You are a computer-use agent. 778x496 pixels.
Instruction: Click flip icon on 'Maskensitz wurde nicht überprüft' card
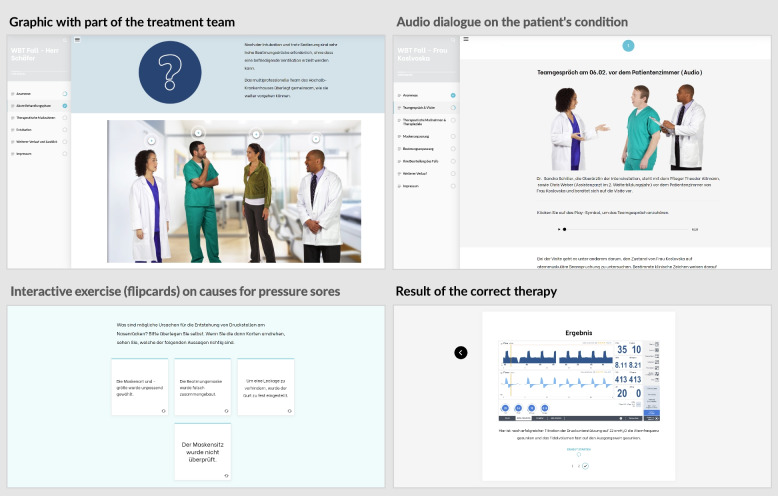pyautogui.click(x=226, y=475)
